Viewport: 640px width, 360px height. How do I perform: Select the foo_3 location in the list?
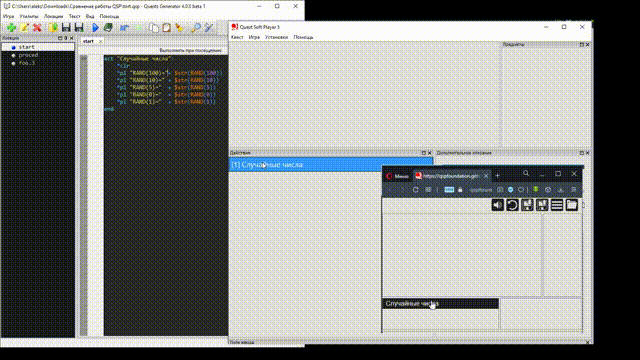38,63
